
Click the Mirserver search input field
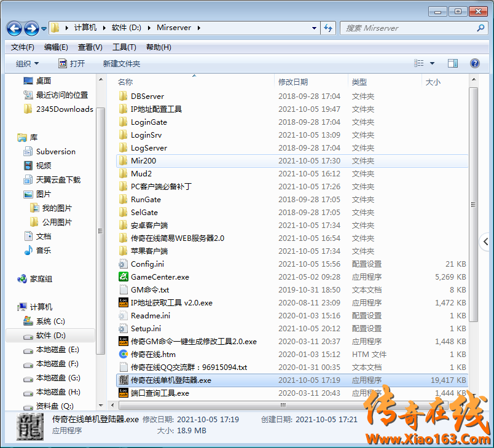click(410, 28)
